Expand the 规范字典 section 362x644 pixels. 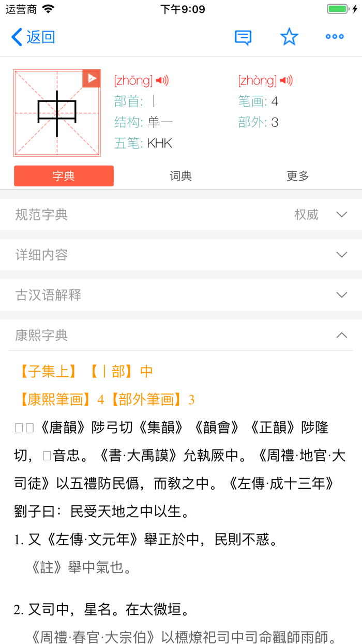coord(341,214)
